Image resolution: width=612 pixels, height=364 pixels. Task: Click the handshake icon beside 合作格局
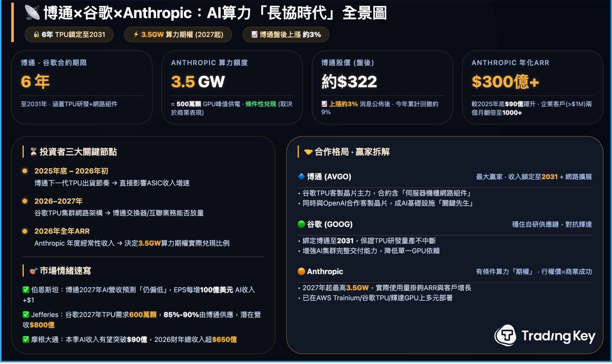pyautogui.click(x=308, y=152)
